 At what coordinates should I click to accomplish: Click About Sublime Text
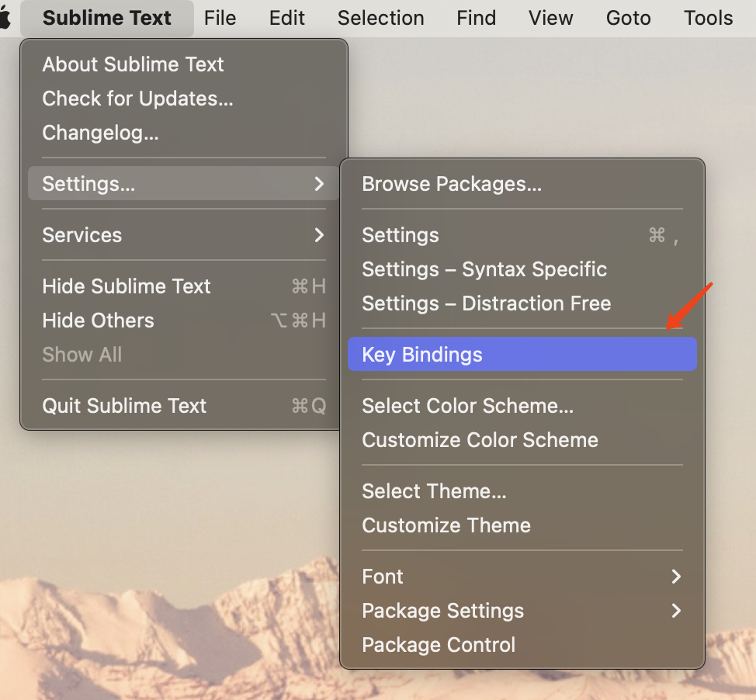[x=133, y=64]
